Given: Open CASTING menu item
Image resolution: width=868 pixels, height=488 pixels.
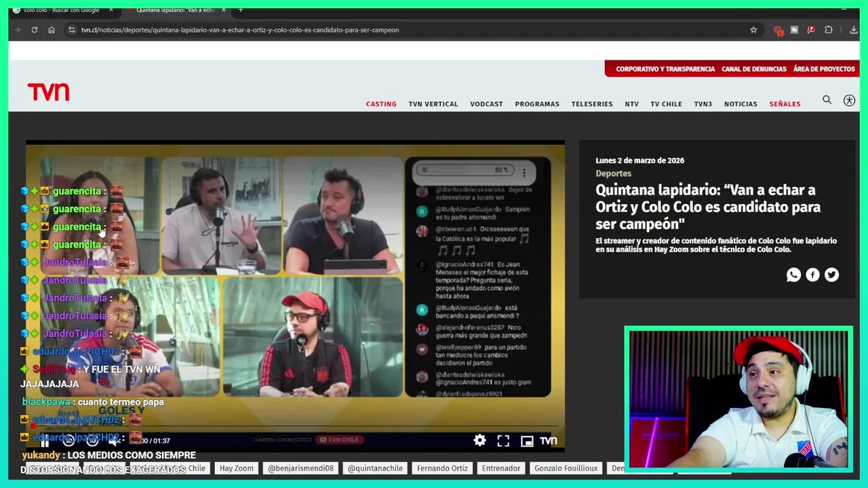Looking at the screenshot, I should pyautogui.click(x=381, y=104).
